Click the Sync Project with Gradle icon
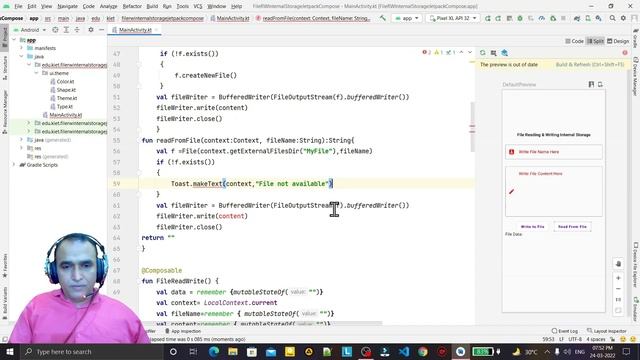 pos(577,18)
